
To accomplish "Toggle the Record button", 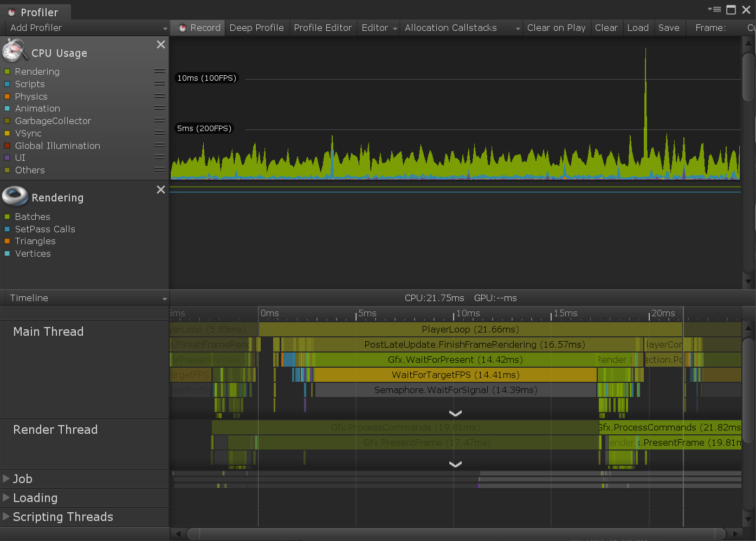I will 199,28.
